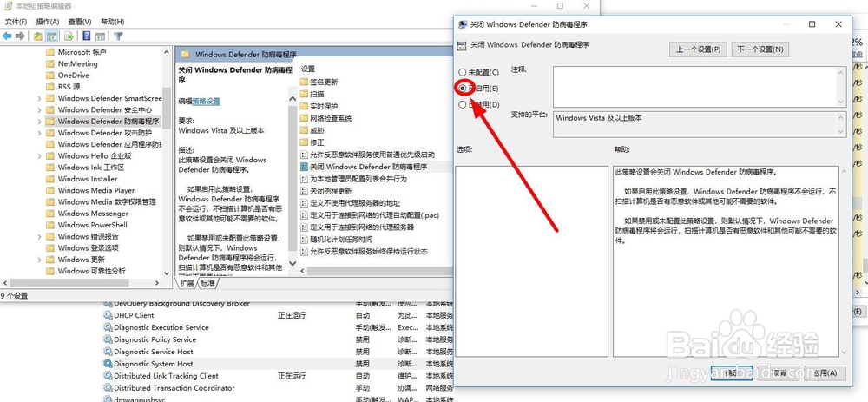This screenshot has width=868, height=402.
Task: Click the 设置 column header
Action: [x=308, y=69]
